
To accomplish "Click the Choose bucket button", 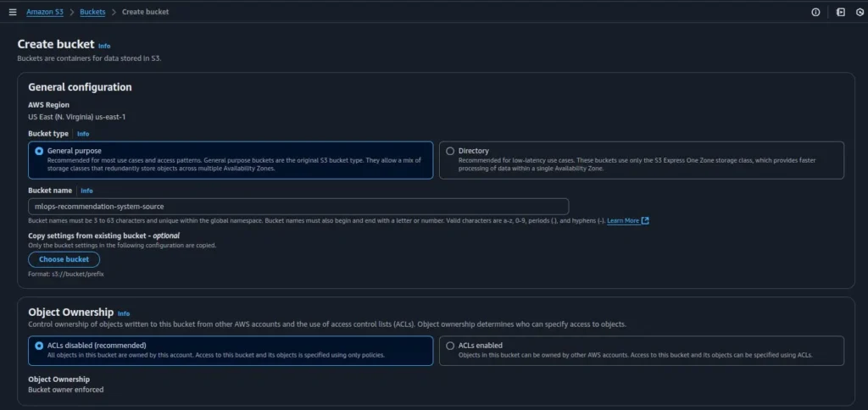I will click(64, 259).
